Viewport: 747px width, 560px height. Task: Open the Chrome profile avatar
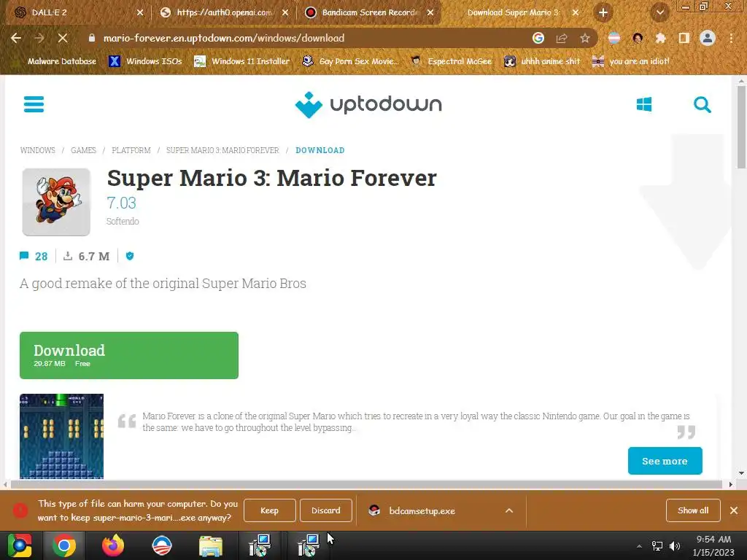pos(708,38)
